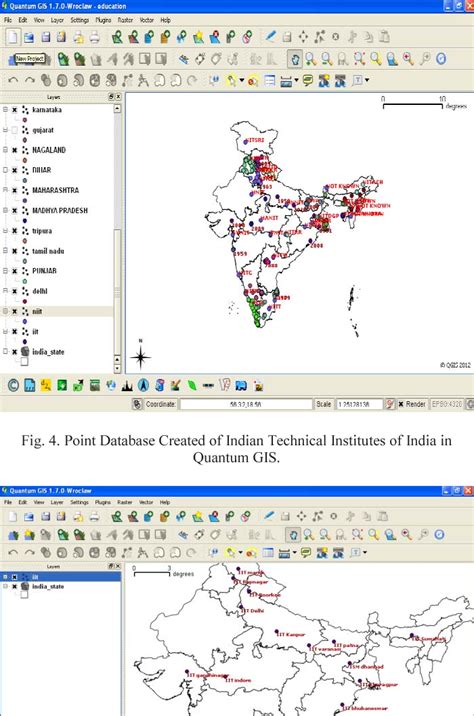Click stop rendering icon next to Scale field
Viewport: 474px width, 716px height.
(390, 404)
